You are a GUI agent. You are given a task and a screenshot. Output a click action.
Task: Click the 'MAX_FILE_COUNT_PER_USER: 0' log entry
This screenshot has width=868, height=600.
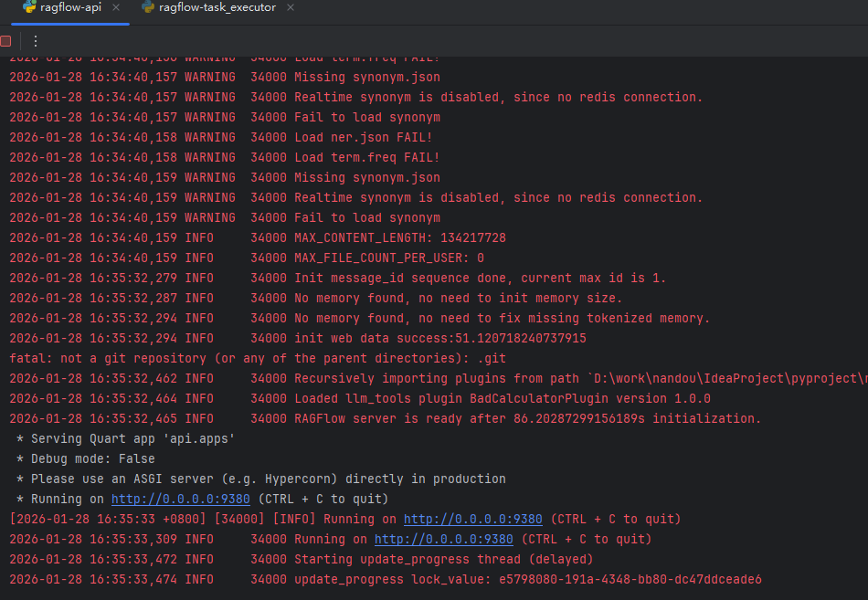point(247,258)
